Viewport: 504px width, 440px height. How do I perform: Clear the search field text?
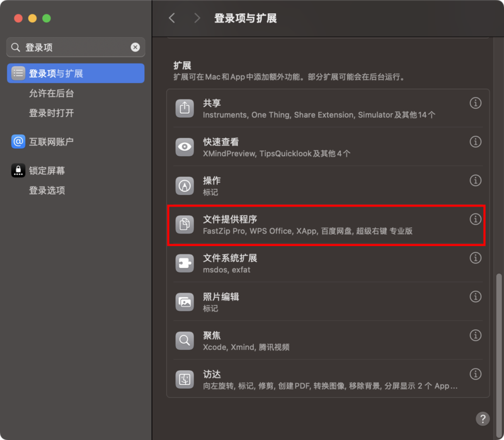pyautogui.click(x=135, y=47)
